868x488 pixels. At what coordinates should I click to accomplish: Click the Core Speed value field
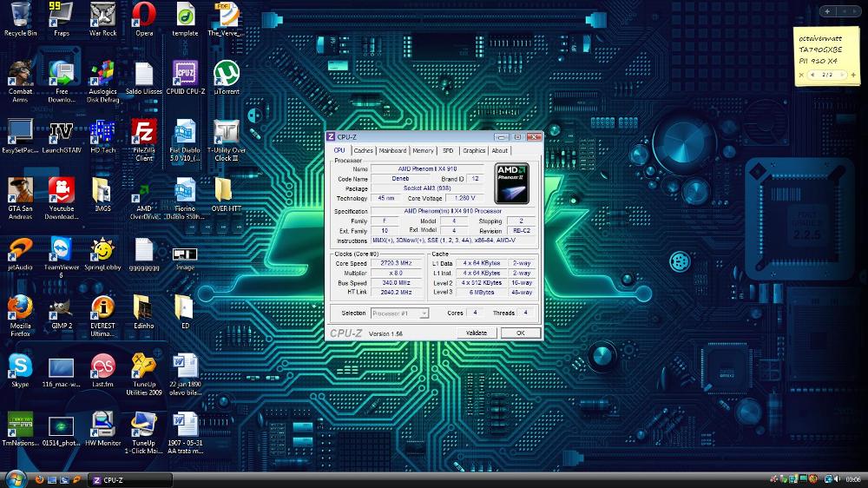click(x=396, y=263)
